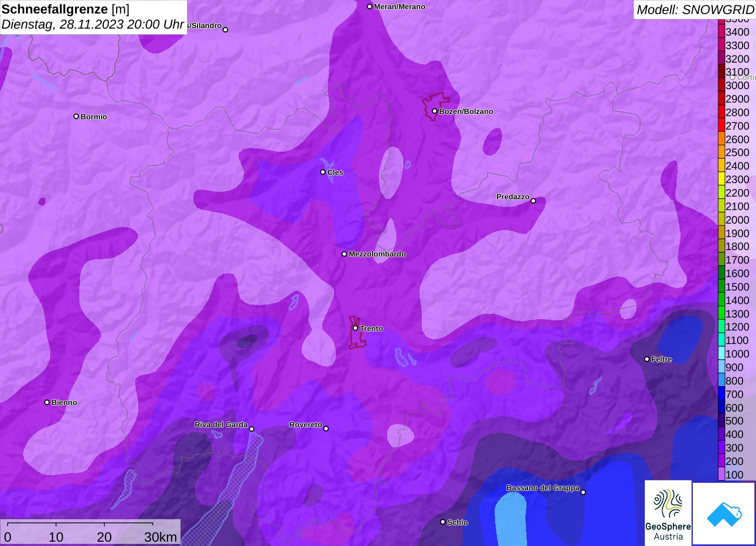Select the Predazzo location marker

coord(533,201)
